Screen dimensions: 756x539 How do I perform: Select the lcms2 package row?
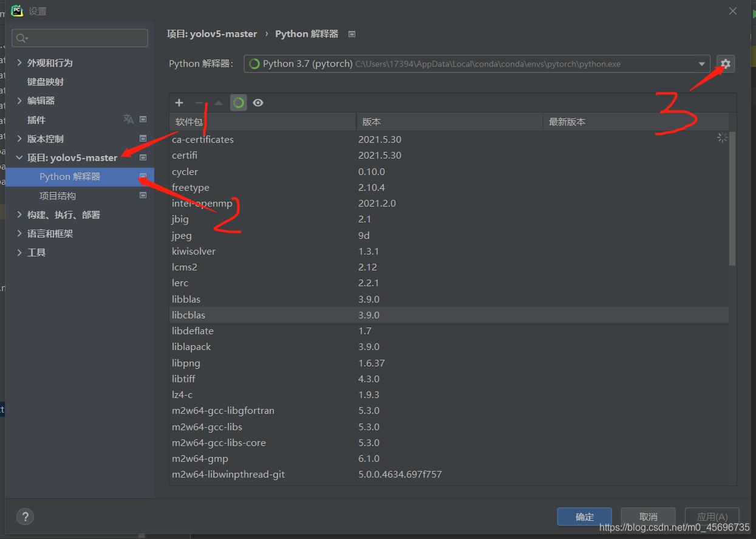pos(449,267)
